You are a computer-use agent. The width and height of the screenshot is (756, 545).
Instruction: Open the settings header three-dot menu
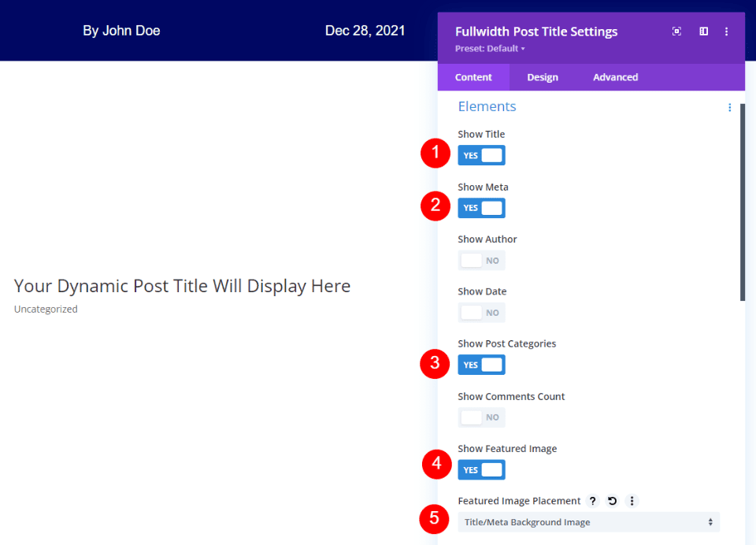pyautogui.click(x=726, y=31)
